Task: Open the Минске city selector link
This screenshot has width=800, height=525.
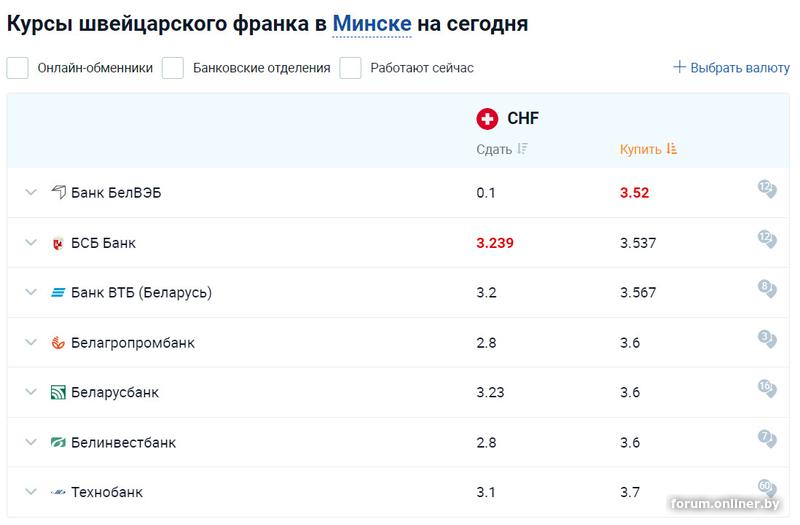Action: pyautogui.click(x=372, y=24)
